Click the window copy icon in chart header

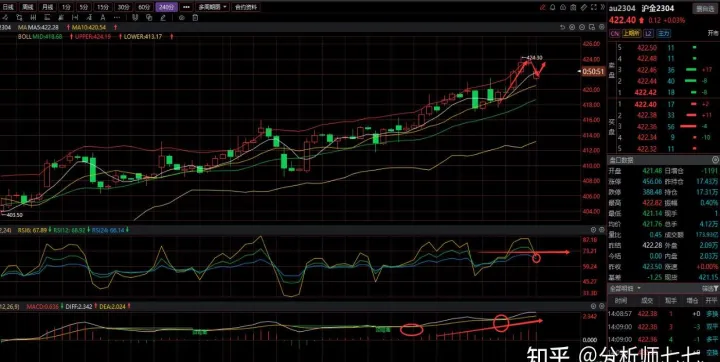592,28
